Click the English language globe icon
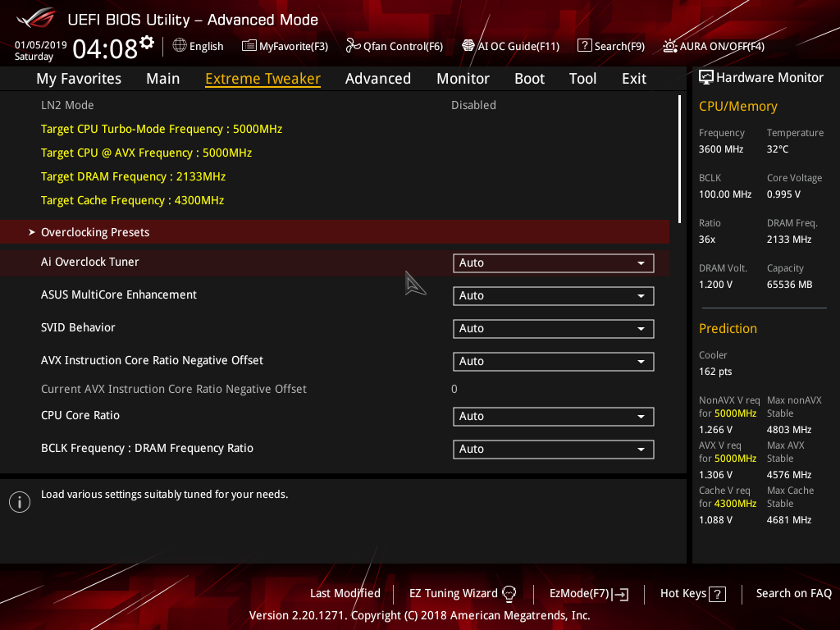Image resolution: width=840 pixels, height=630 pixels. pyautogui.click(x=179, y=46)
